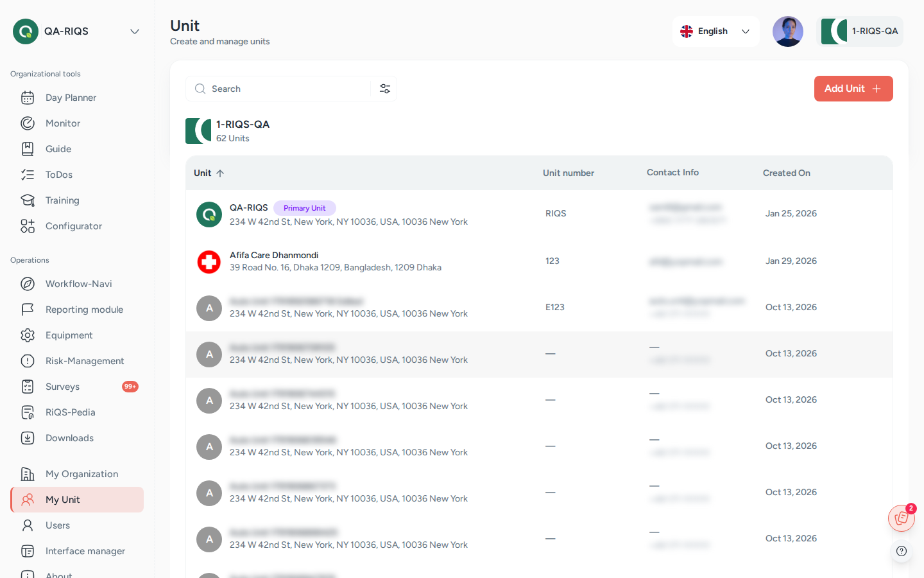
Task: Click the Unit number column header
Action: (569, 173)
